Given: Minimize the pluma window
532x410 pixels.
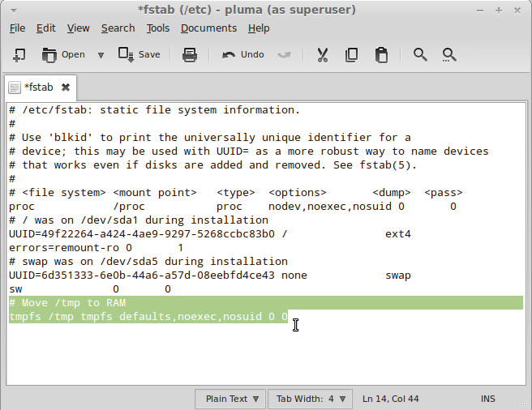Looking at the screenshot, I should pos(480,11).
